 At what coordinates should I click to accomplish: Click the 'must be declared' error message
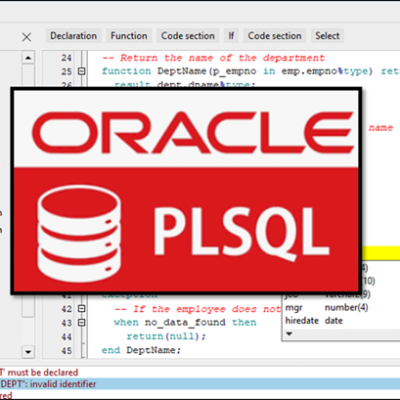click(x=39, y=372)
